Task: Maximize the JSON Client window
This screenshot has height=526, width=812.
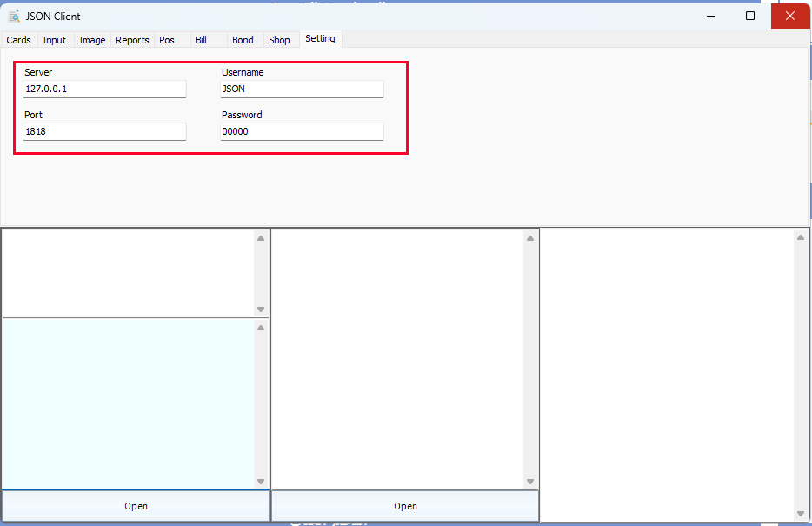Action: tap(750, 16)
